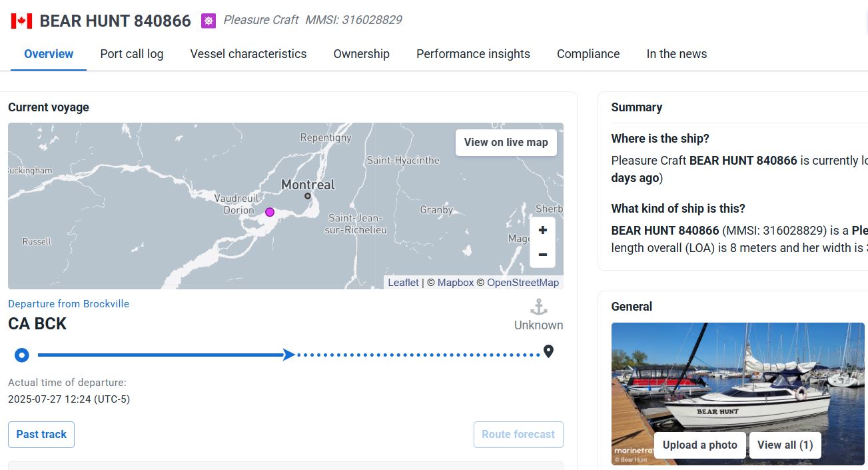Click the destination pin marker
868x470 pixels.
tap(548, 351)
